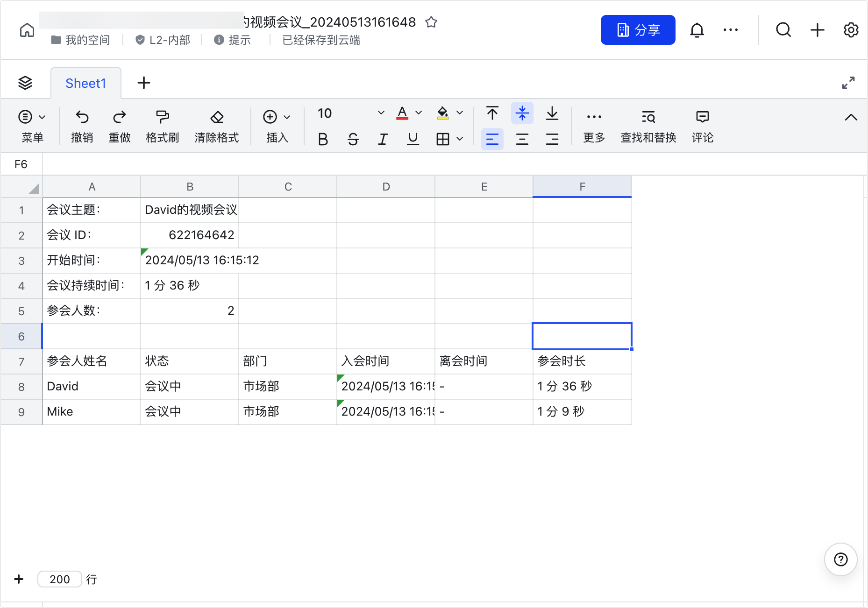Select column F header

[582, 187]
